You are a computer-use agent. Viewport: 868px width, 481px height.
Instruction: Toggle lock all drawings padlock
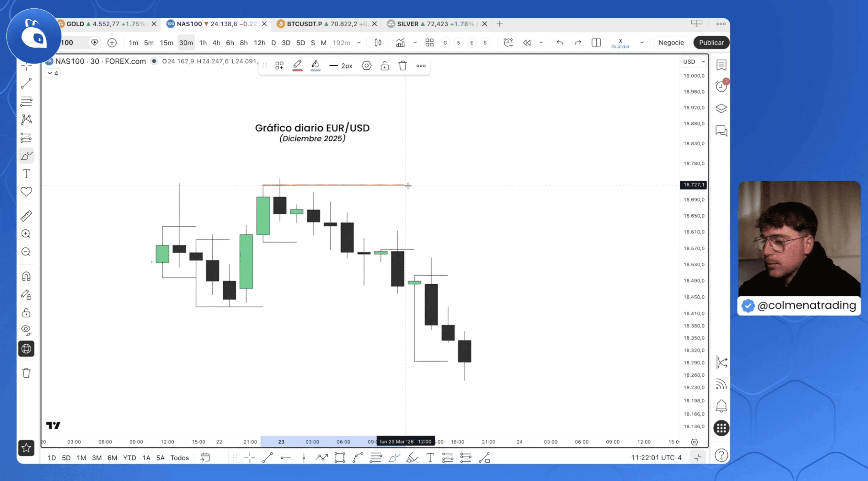[26, 313]
